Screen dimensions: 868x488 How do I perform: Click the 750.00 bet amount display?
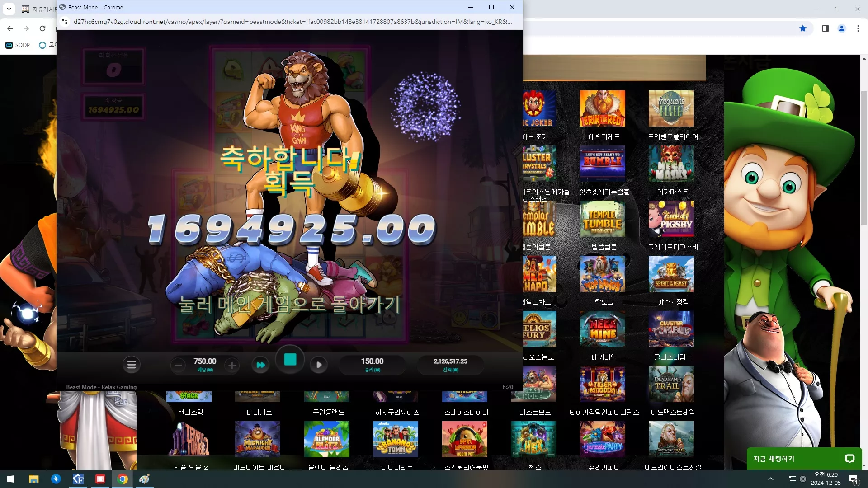tap(205, 361)
